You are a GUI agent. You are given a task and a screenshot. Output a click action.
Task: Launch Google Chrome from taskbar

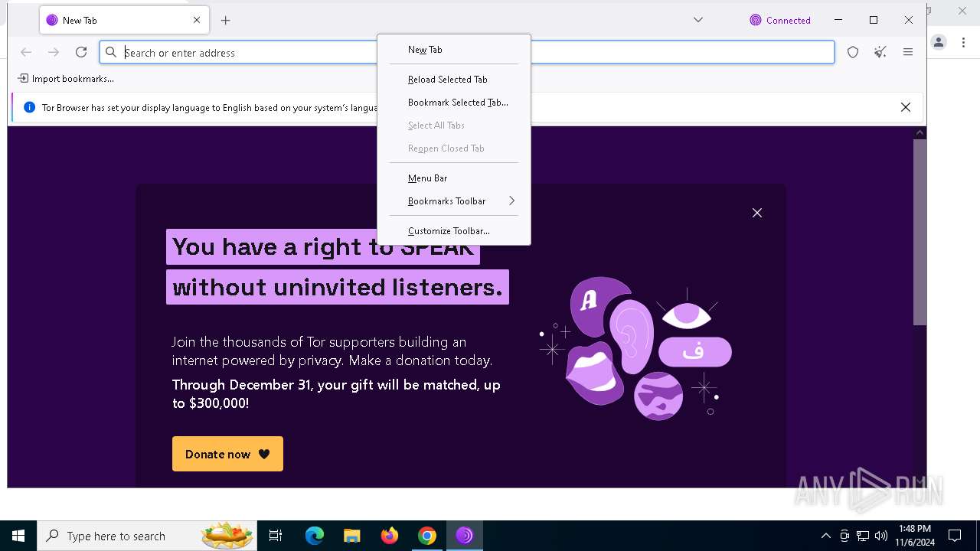[426, 536]
